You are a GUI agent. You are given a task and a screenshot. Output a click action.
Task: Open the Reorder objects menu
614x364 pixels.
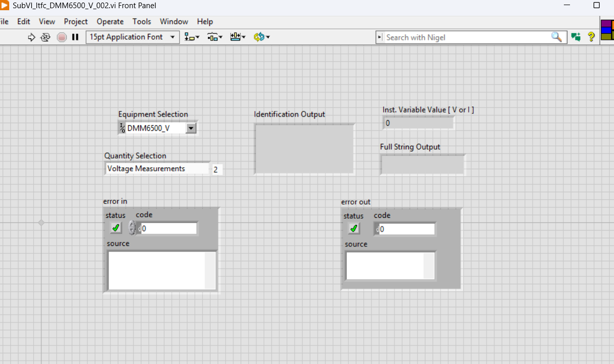pos(261,37)
